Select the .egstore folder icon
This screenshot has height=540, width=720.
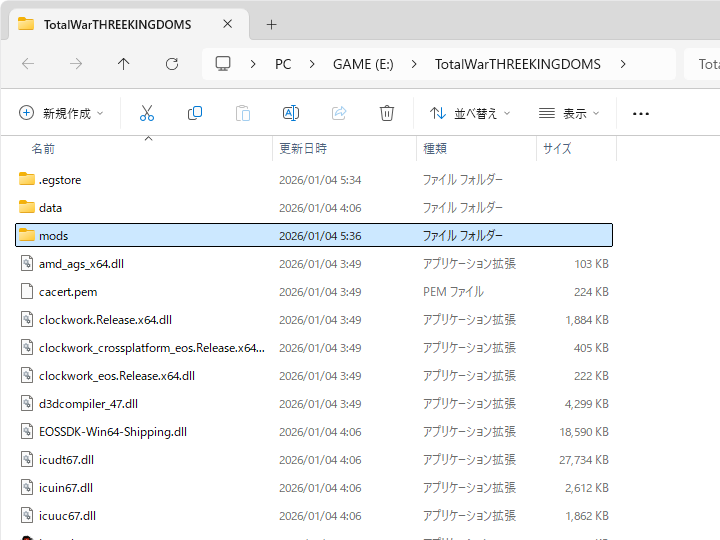tap(27, 179)
